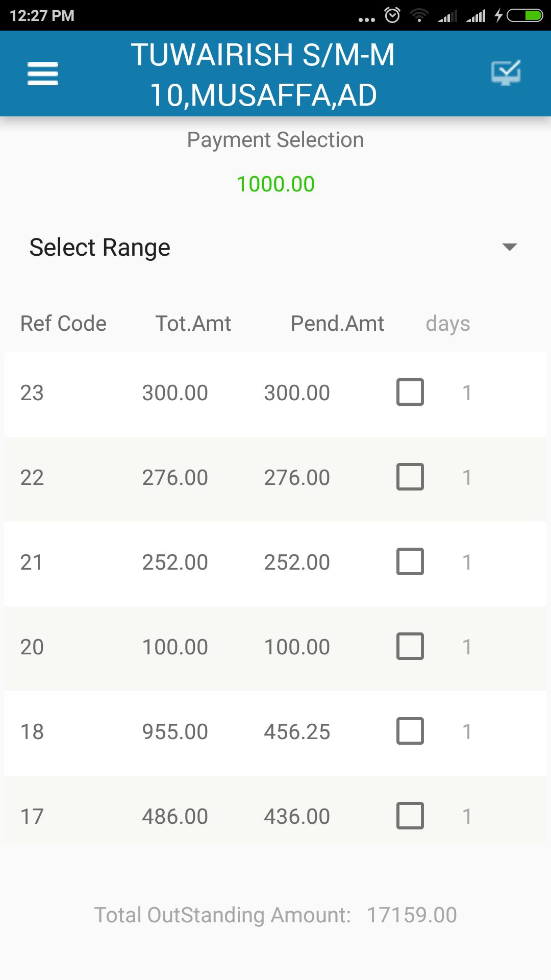
Task: Tap the Total OutStanding Amount value
Action: tap(412, 915)
